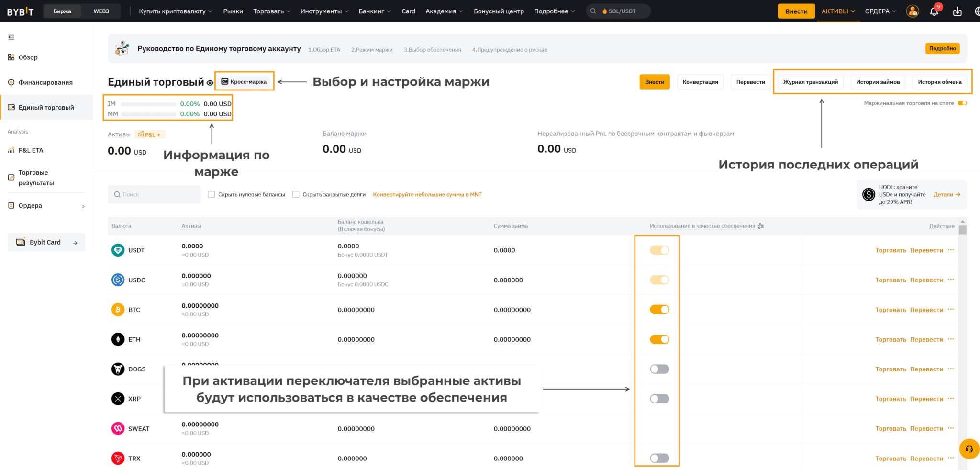Collapse the sidebar with hamburger icon
Screen dimensions: 980x470
click(x=11, y=37)
